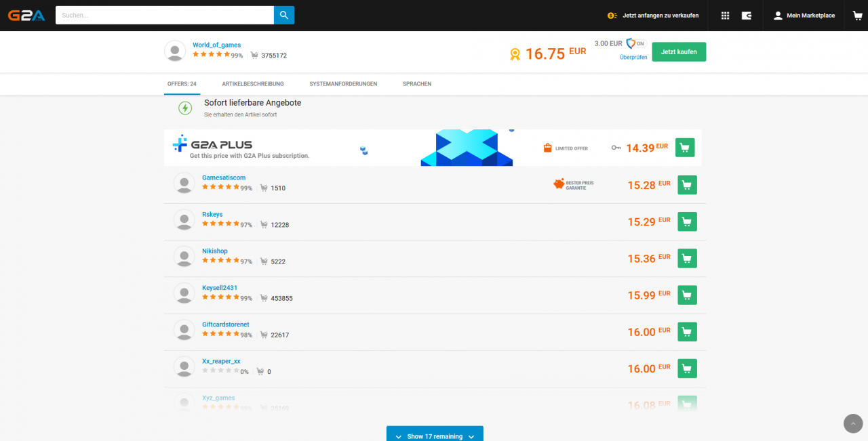Viewport: 868px width, 441px height.
Task: Click the 15.99 EUR price
Action: pos(649,295)
